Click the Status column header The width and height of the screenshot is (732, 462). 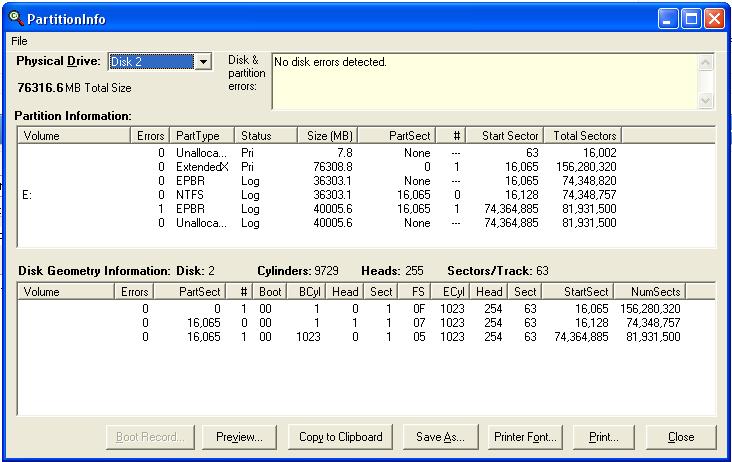coord(266,136)
